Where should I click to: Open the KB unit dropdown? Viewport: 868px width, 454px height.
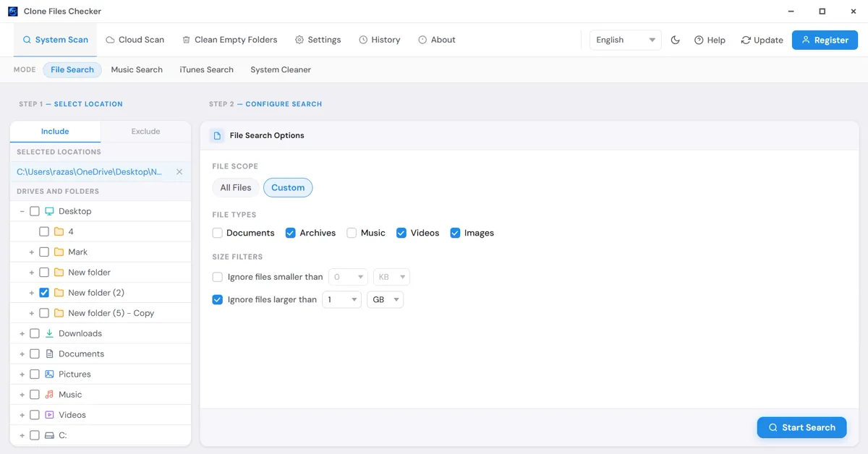pos(391,277)
